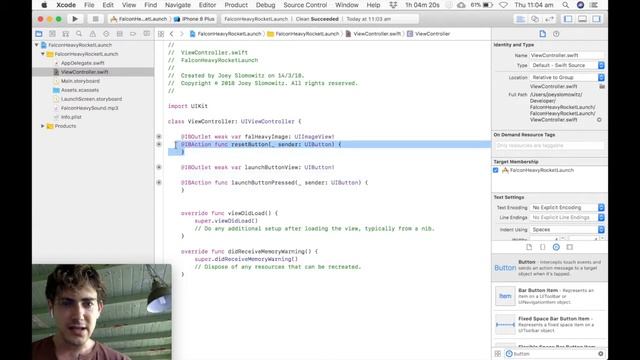Viewport: 640px width, 360px height.
Task: Select Main.storyboard in navigator
Action: coord(80,81)
